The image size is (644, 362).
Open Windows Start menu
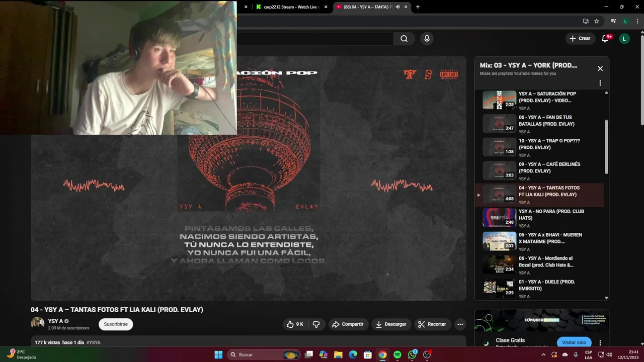(x=218, y=354)
